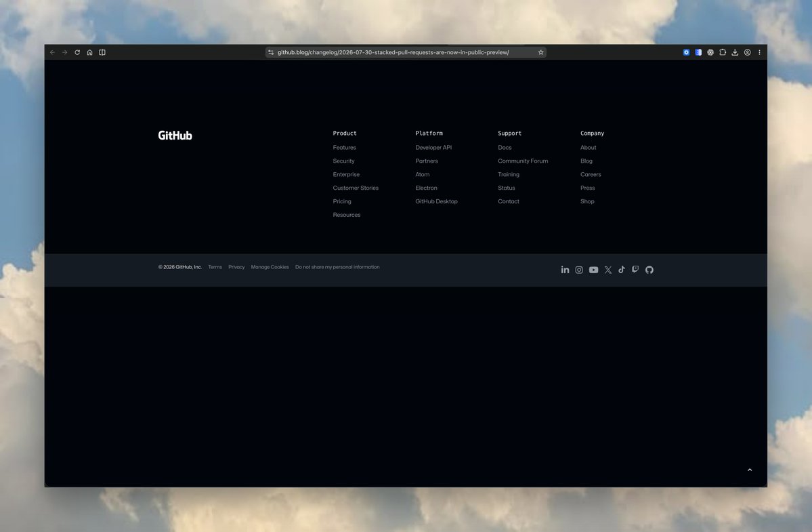Click the Platform column heading
The height and width of the screenshot is (532, 812).
429,133
